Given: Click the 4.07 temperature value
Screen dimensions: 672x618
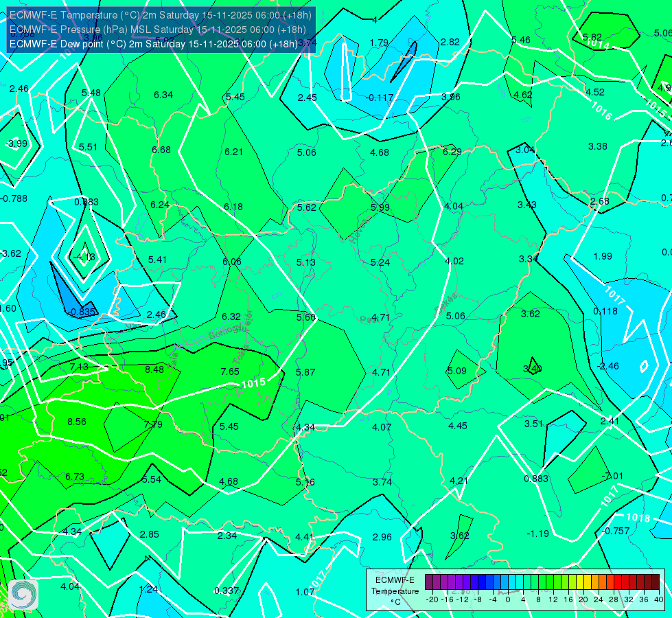Looking at the screenshot, I should [x=382, y=426].
